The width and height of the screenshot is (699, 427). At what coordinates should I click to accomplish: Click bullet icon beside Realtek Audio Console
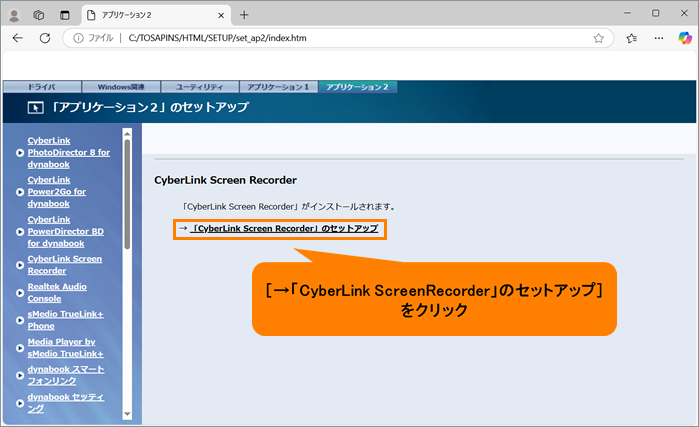pos(20,293)
